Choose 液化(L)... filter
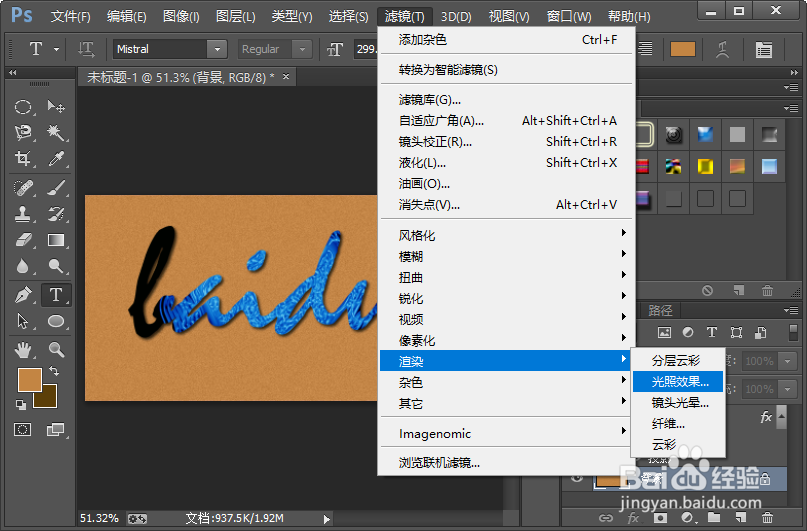The image size is (807, 531). click(x=507, y=163)
